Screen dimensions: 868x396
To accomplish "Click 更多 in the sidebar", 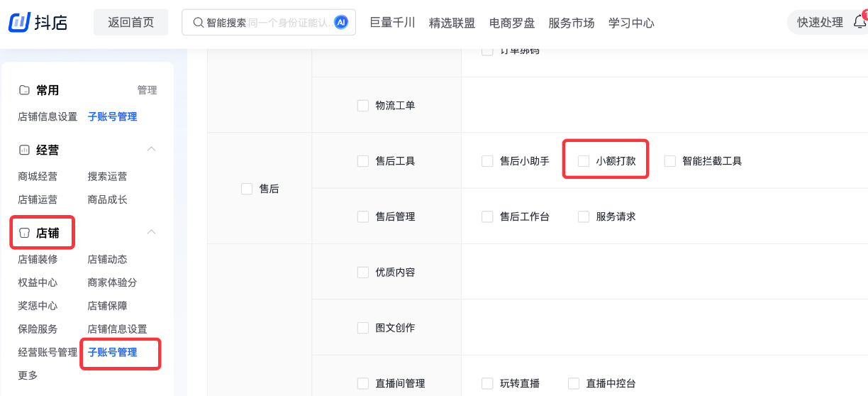I will click(x=28, y=375).
